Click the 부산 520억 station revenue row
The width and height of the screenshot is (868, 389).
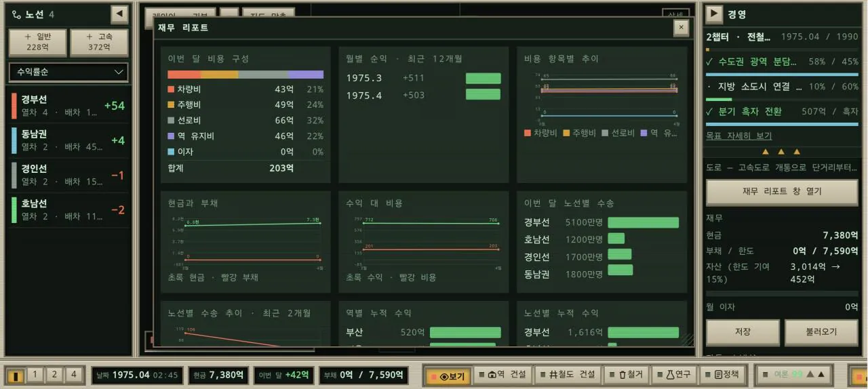click(423, 333)
